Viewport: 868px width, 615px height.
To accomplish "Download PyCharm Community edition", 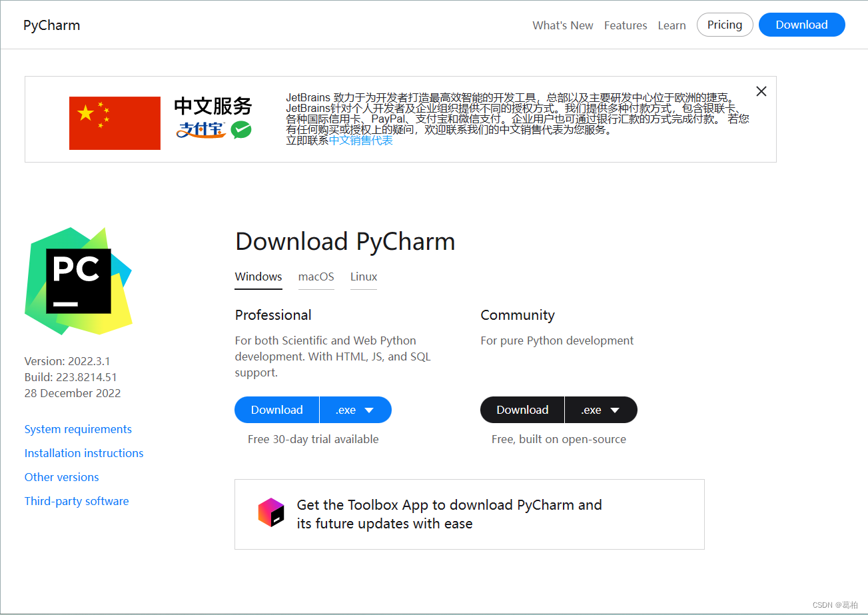I will 522,410.
